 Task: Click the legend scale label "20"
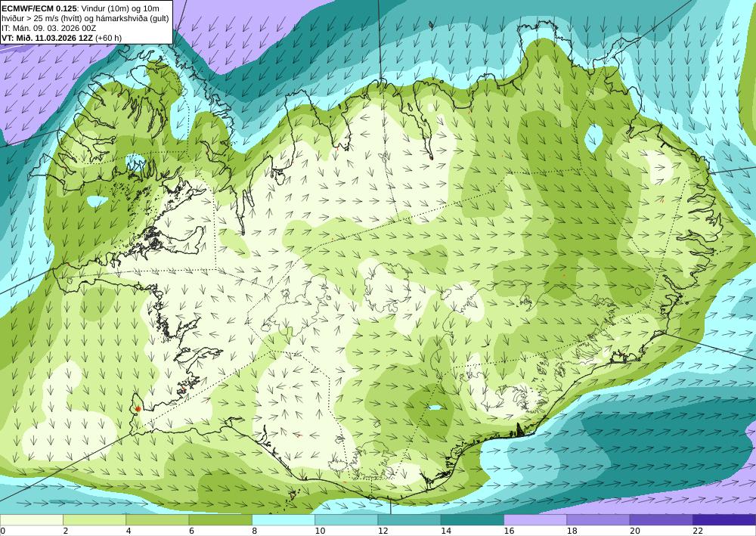tap(636, 531)
